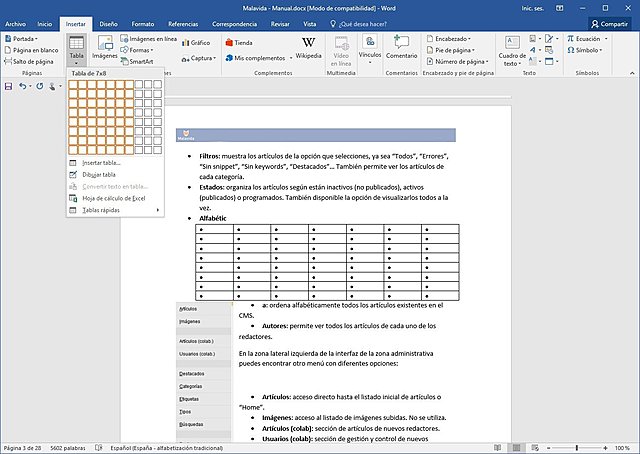This screenshot has height=454, width=640.
Task: Expand the Tablas rápidas submenu
Action: pyautogui.click(x=115, y=210)
